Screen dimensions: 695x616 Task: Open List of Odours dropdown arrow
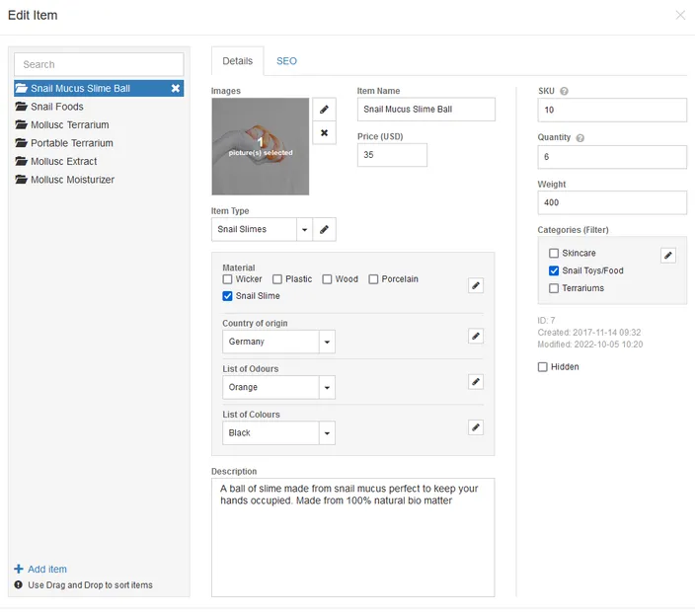pos(327,387)
